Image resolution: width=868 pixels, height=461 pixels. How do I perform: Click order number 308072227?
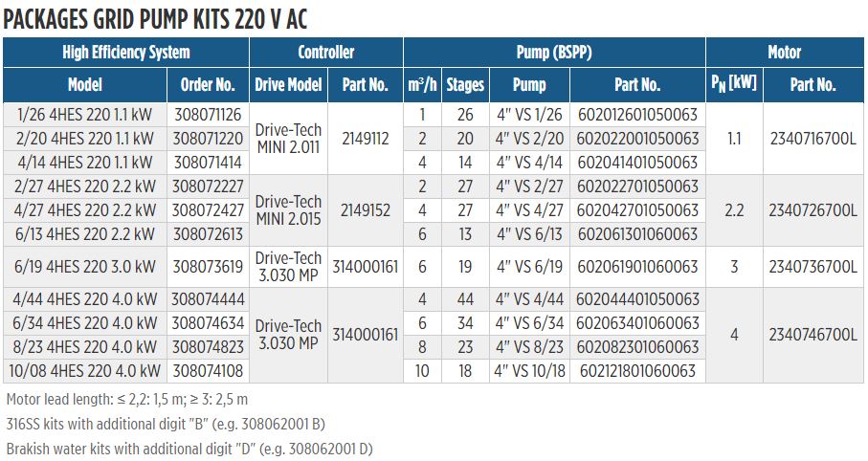pos(208,187)
